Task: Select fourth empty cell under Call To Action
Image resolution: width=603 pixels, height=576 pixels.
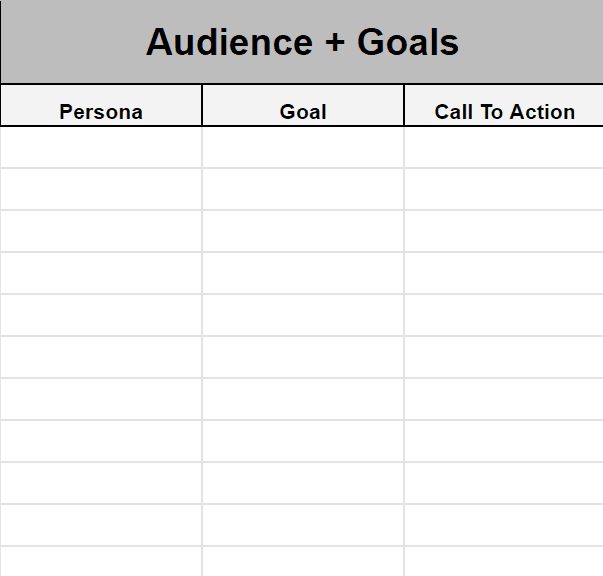Action: tap(504, 273)
